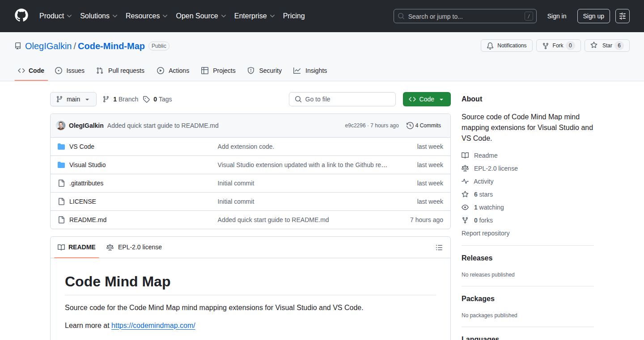This screenshot has width=644, height=340.
Task: Click the Sign in link
Action: (557, 16)
